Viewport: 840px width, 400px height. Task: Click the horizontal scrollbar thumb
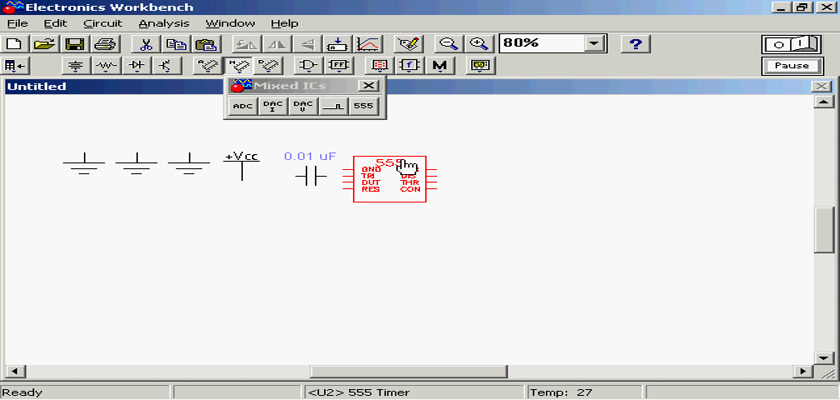tap(409, 371)
